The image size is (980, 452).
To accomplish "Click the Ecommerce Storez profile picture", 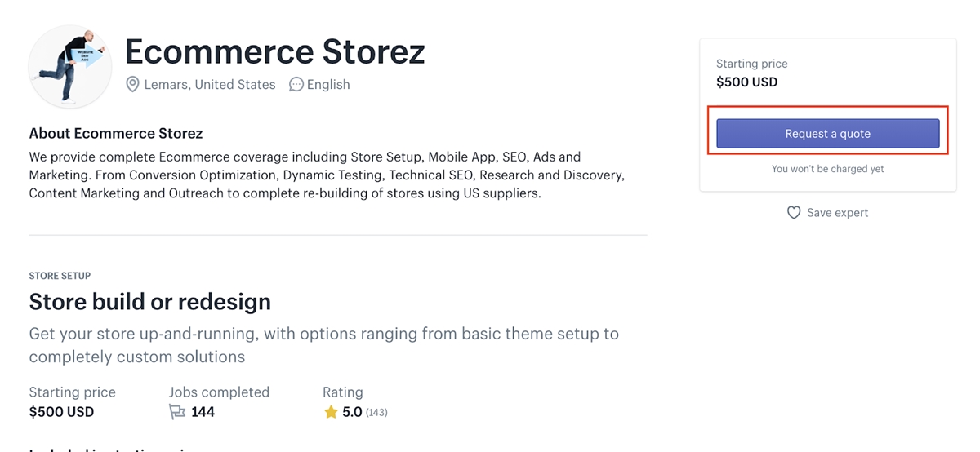I will [x=69, y=67].
